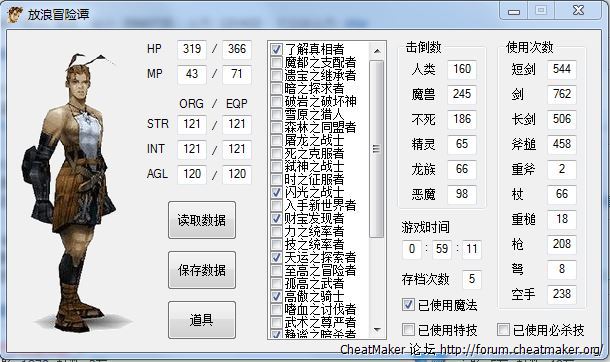Enable the 已使用特技 checkbox
Viewport: 610px width, 362px height.
pos(408,329)
